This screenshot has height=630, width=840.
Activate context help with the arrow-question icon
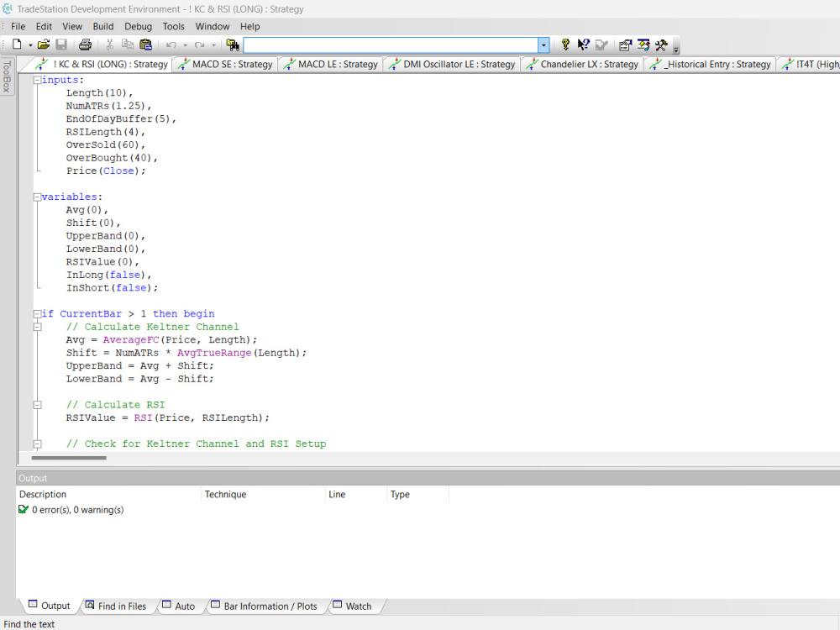point(582,45)
